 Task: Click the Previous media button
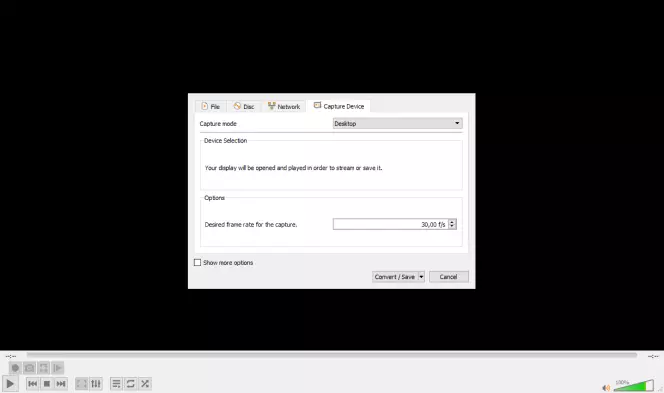33,384
